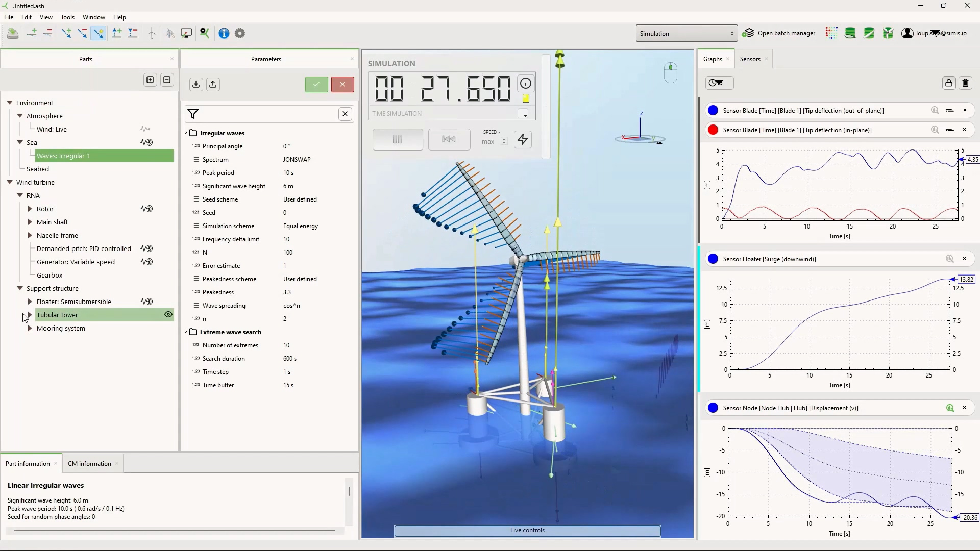Click the colorful dot grid icon
Screen dimensions: 980x551
(831, 34)
